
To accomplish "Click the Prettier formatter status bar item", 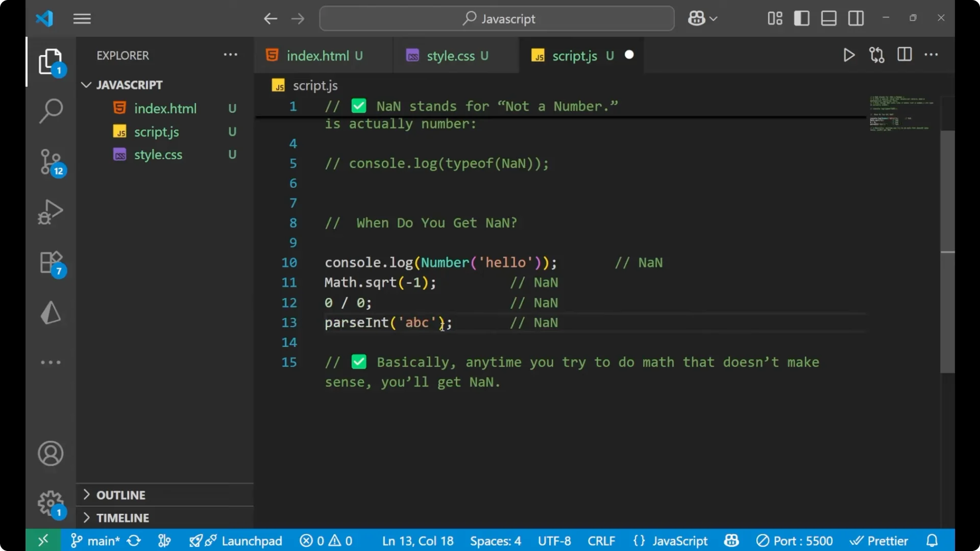I will coord(879,540).
